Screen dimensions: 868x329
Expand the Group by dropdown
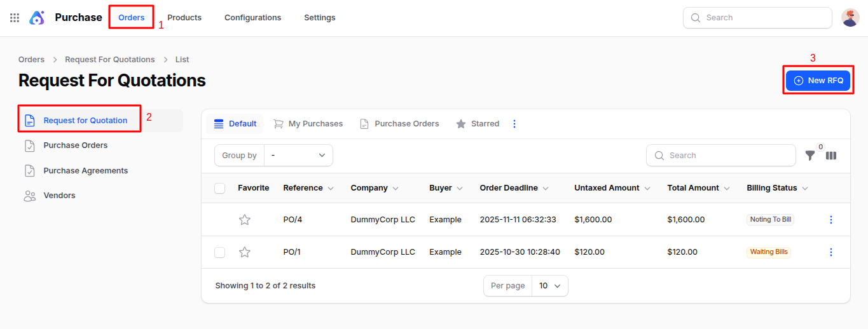[x=298, y=156]
